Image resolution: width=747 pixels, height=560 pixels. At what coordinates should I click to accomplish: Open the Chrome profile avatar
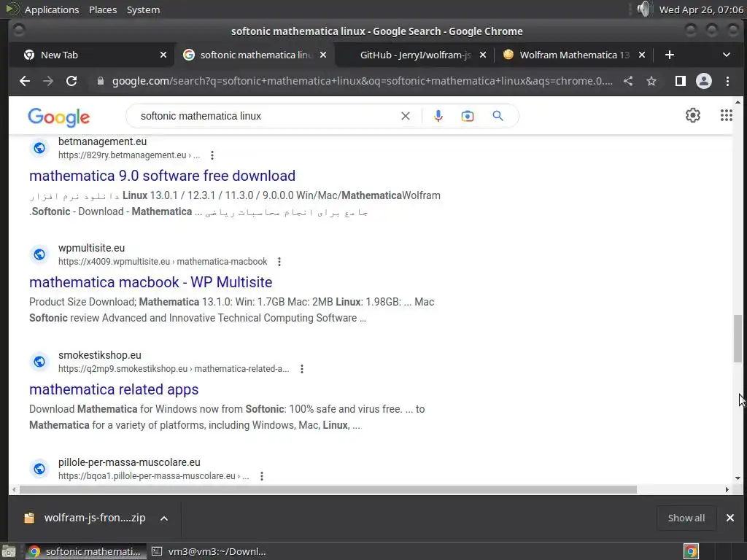pos(704,82)
